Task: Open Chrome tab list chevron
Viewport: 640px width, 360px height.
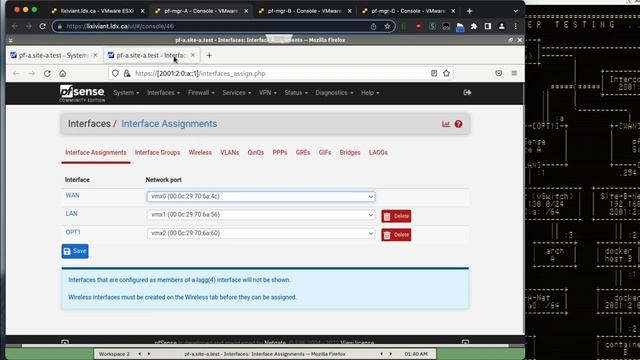Action: (516, 11)
